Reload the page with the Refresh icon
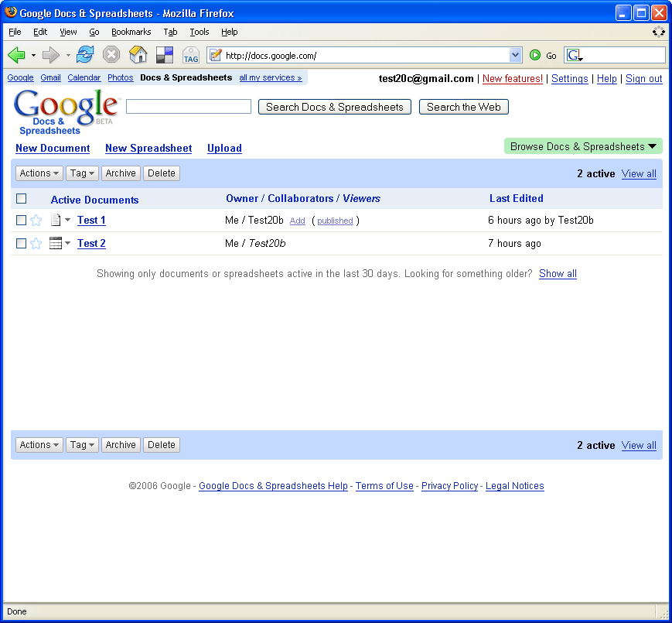Viewport: 672px width, 623px height. point(85,55)
